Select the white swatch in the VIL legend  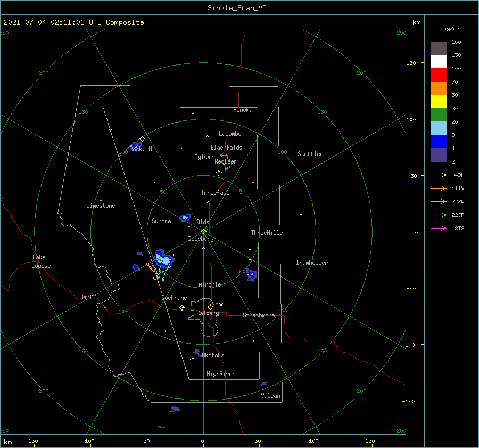point(439,62)
